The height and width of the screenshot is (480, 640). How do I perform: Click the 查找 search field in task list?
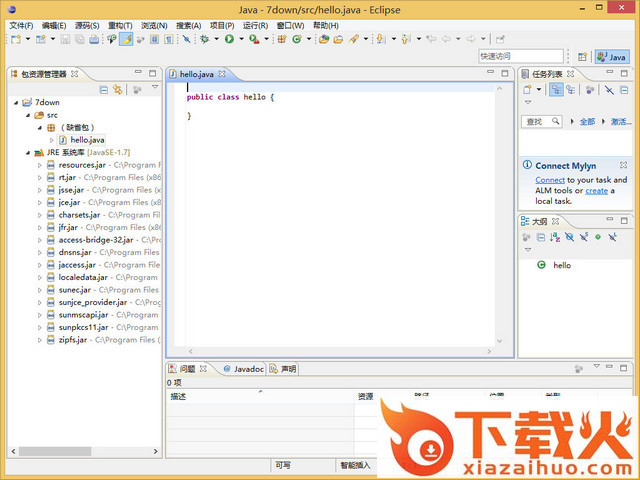pos(542,122)
